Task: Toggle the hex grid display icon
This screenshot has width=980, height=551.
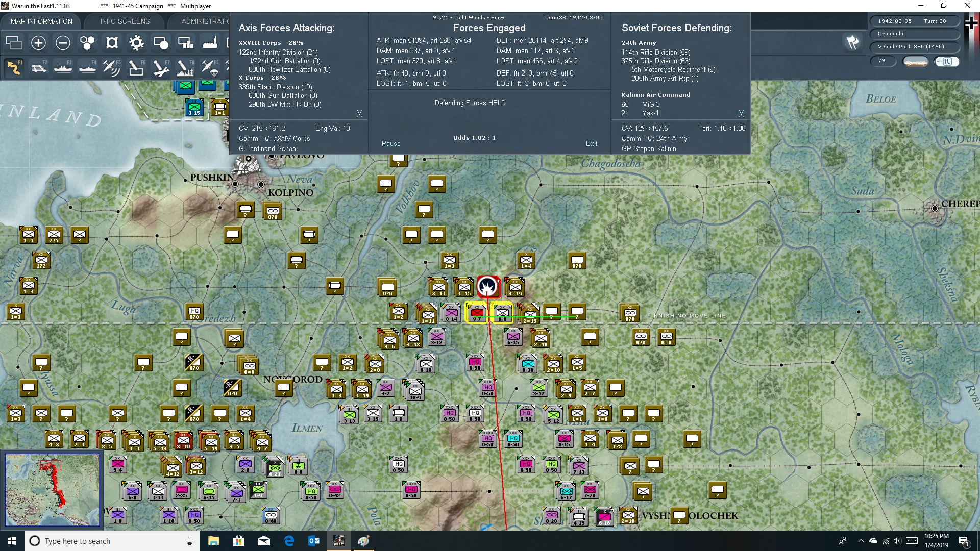Action: pos(87,43)
